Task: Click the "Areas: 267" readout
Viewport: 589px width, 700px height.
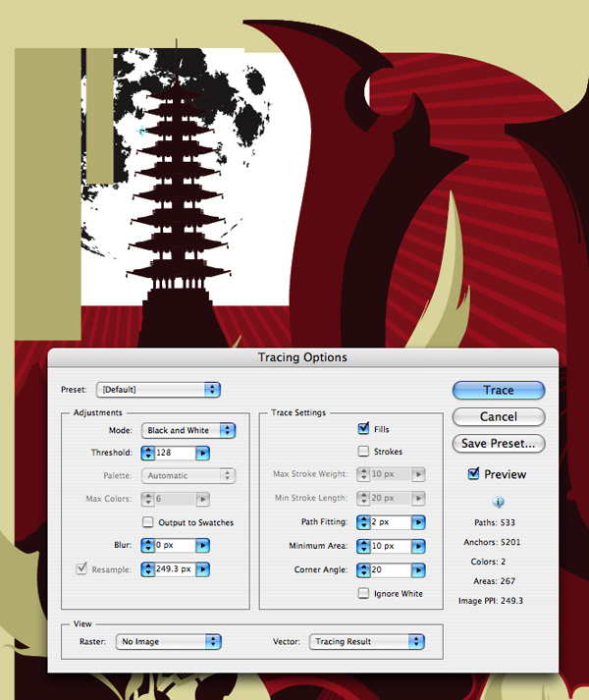Action: point(494,581)
